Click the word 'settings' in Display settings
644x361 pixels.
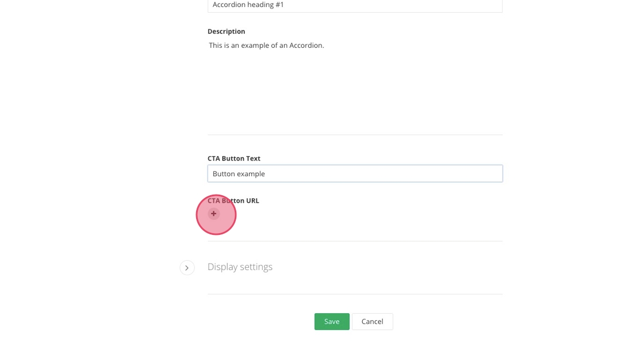click(256, 267)
